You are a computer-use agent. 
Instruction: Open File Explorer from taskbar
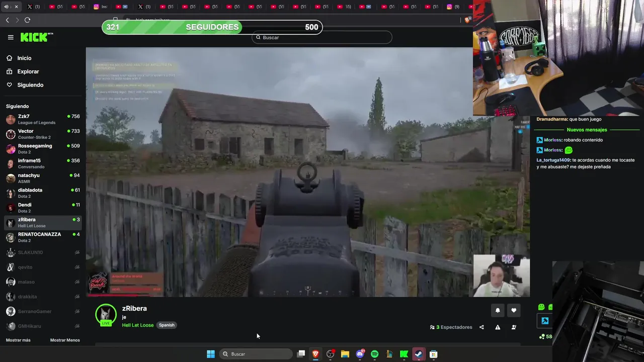pyautogui.click(x=345, y=354)
